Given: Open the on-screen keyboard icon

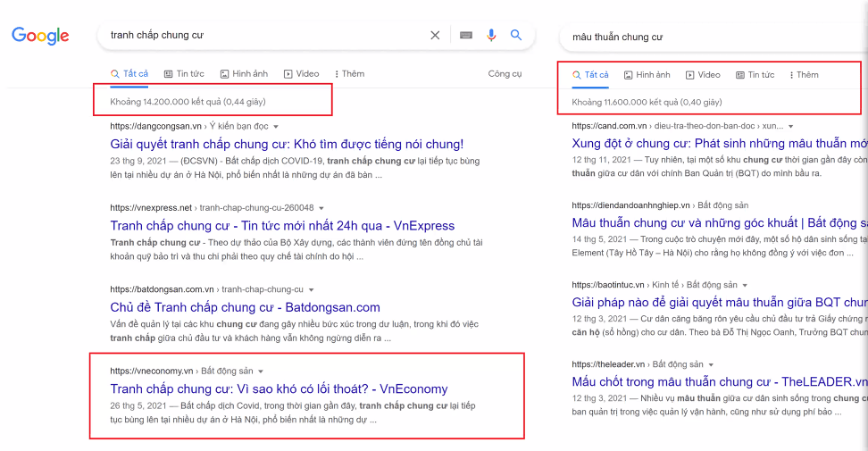Looking at the screenshot, I should pos(466,36).
